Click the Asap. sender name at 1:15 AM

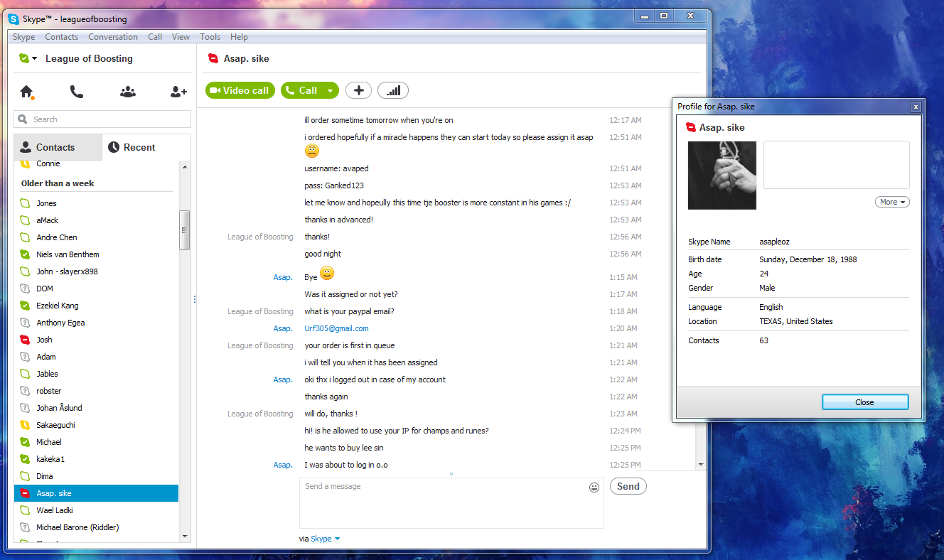coord(283,277)
